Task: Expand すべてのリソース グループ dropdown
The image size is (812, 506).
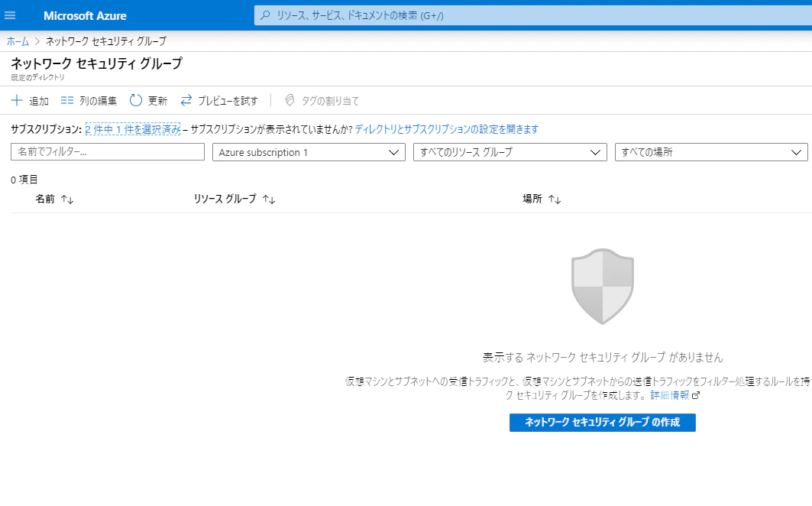Action: point(510,152)
